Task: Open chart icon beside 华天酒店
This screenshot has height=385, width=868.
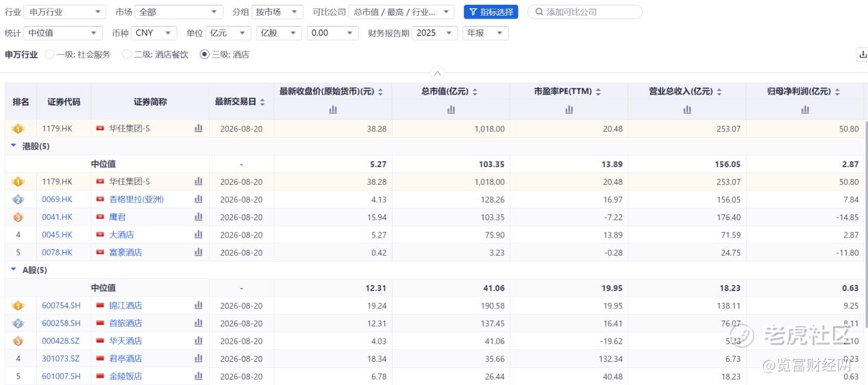Action: (x=199, y=341)
